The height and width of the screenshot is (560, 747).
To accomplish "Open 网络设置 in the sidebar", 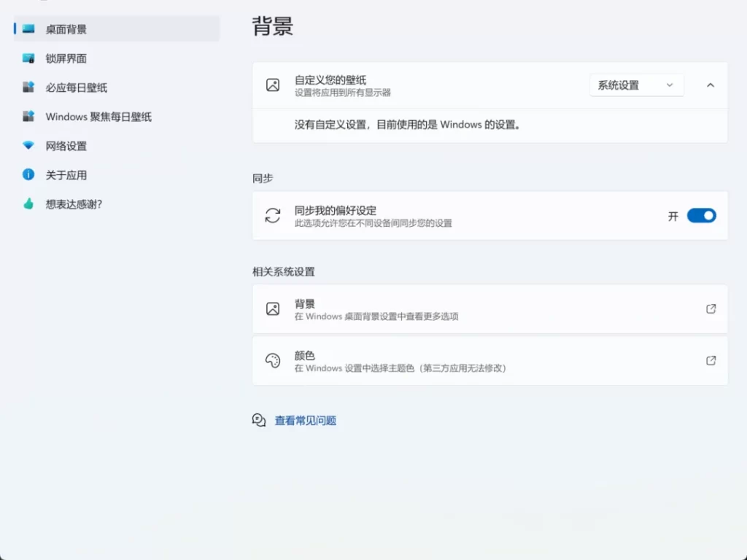I will [x=117, y=145].
